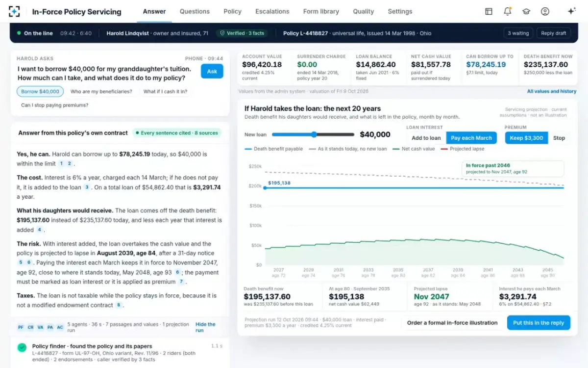Open the Policy tab
Viewport: 588px width, 368px height.
[x=232, y=11]
